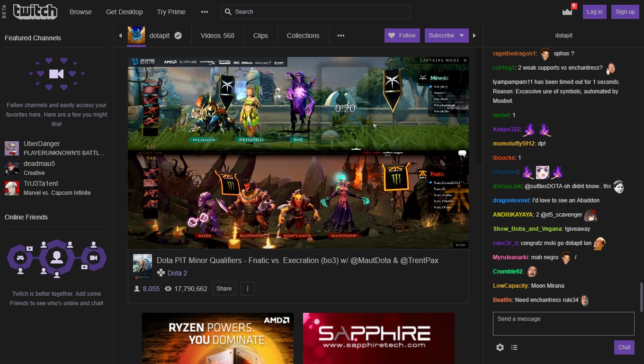Click the emote in ragethedragon1's message
The image size is (644, 364).
tap(545, 53)
